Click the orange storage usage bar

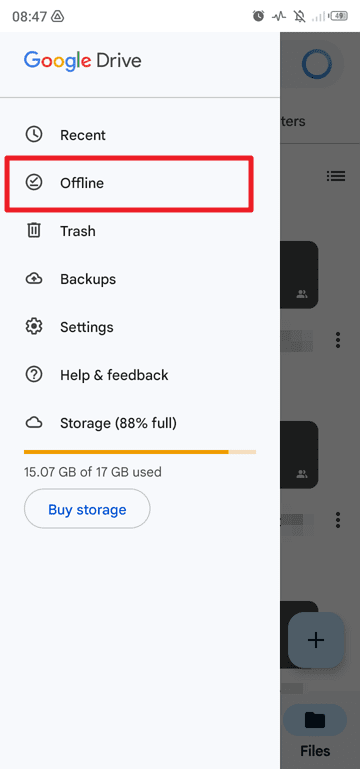[x=140, y=451]
